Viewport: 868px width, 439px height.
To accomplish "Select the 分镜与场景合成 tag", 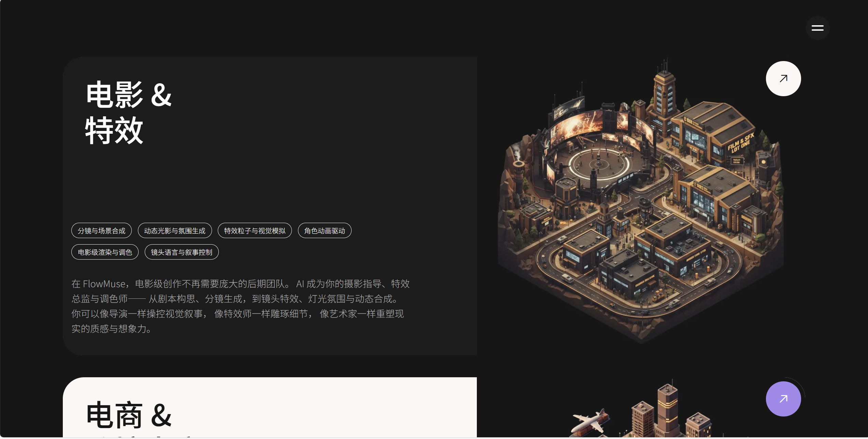I will tap(101, 231).
